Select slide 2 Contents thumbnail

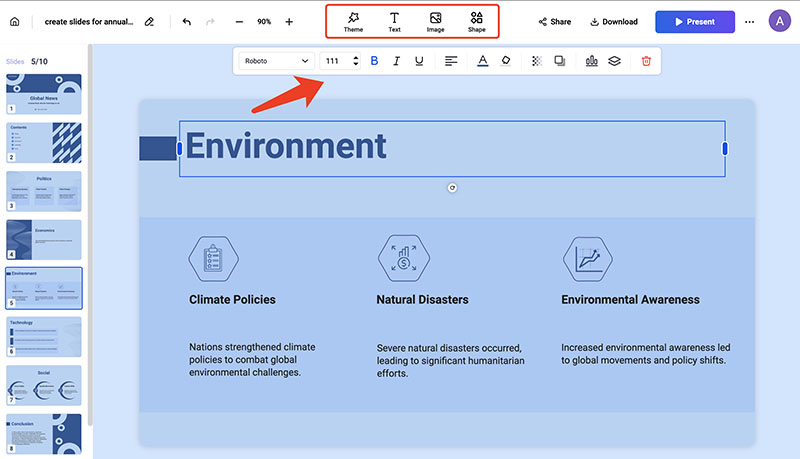coord(44,143)
